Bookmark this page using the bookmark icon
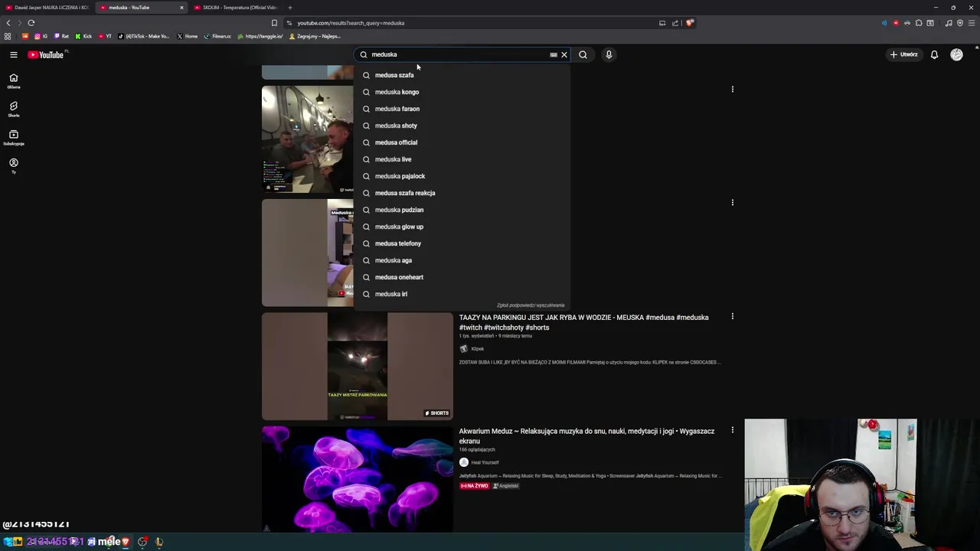 point(274,23)
